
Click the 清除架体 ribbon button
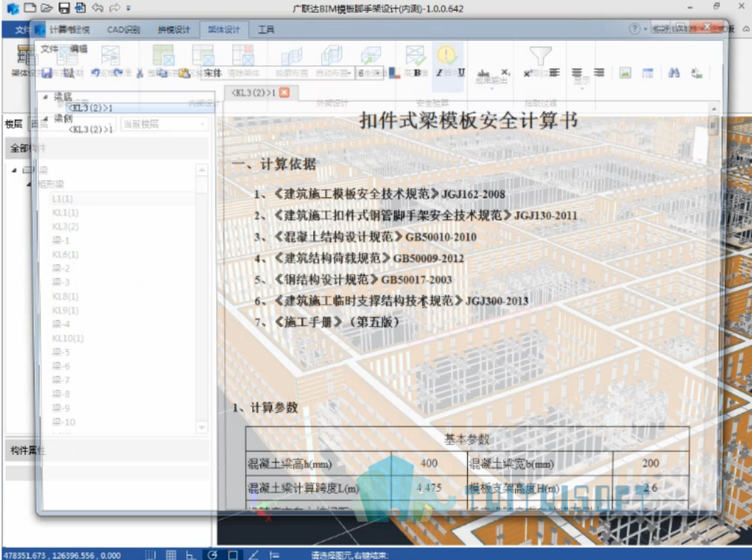coord(243,60)
